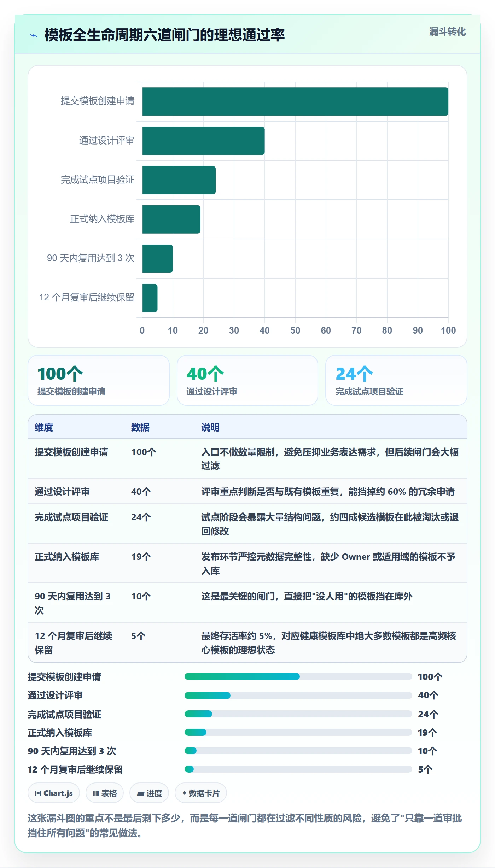Click the description starting with 评审重点判断
This screenshot has height=868, width=495.
pyautogui.click(x=328, y=492)
